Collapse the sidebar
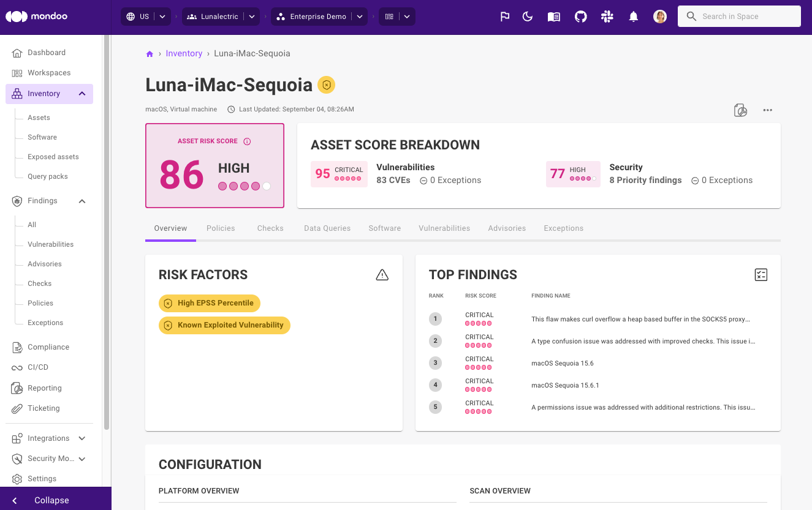812x510 pixels. [x=55, y=500]
